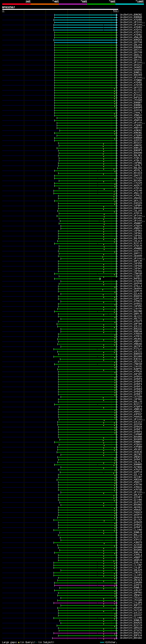Click the purple alignment bar for B9U252

pyautogui.click(x=85, y=633)
